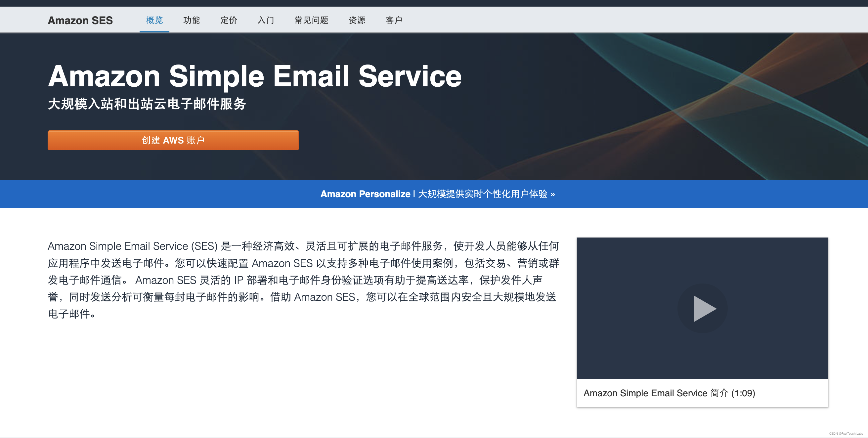The width and height of the screenshot is (868, 438).
Task: Open the 概览 tab
Action: pos(154,20)
